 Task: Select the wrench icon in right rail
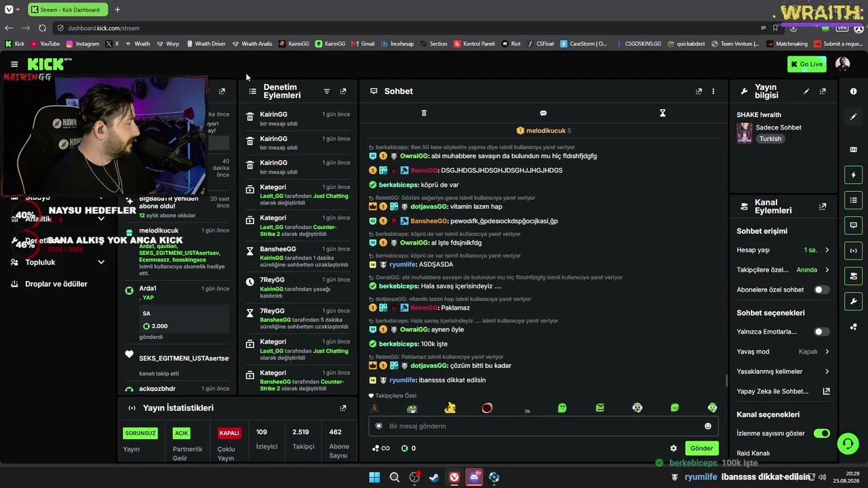tap(853, 302)
